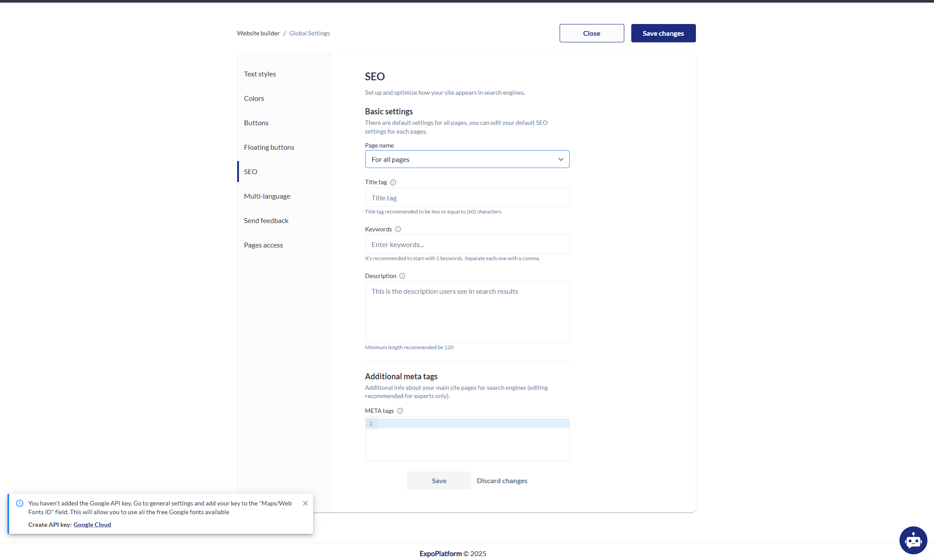
Task: Expand the Page name dropdown
Action: click(x=467, y=159)
